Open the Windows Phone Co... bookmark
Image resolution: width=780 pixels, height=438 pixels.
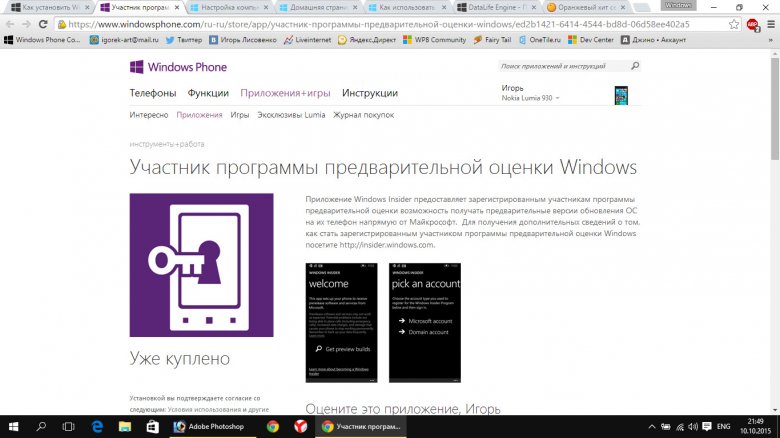click(42, 40)
